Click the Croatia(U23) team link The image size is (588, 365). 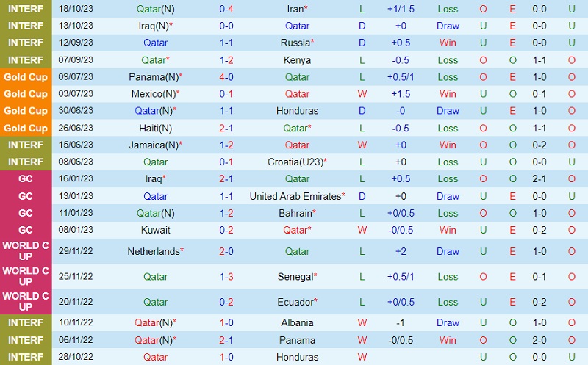pos(297,162)
